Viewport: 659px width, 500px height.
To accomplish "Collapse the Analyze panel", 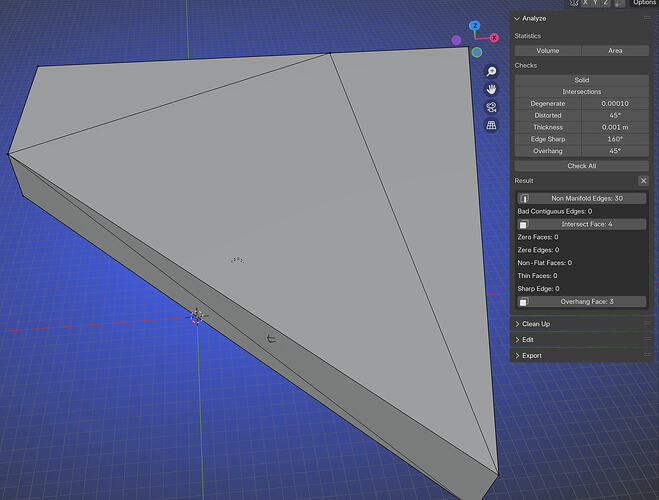I will (x=517, y=18).
